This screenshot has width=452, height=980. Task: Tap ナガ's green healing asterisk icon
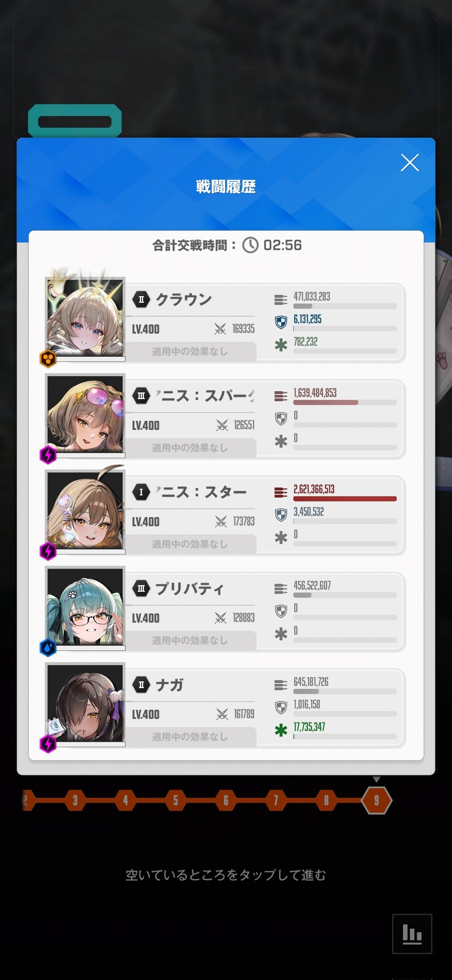click(281, 730)
